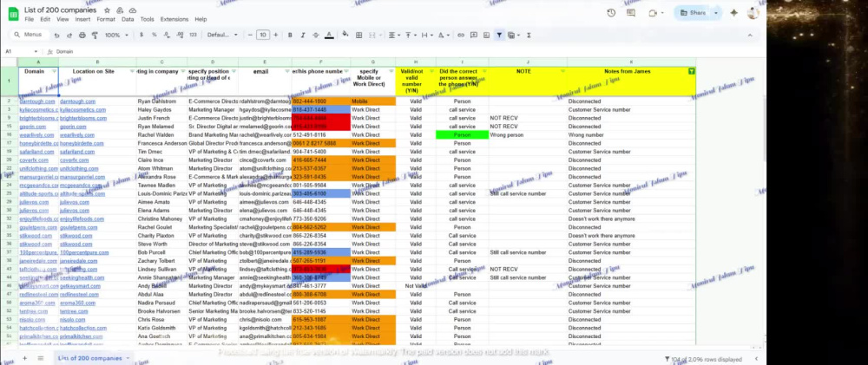
Task: Format as percent icon
Action: pyautogui.click(x=154, y=35)
